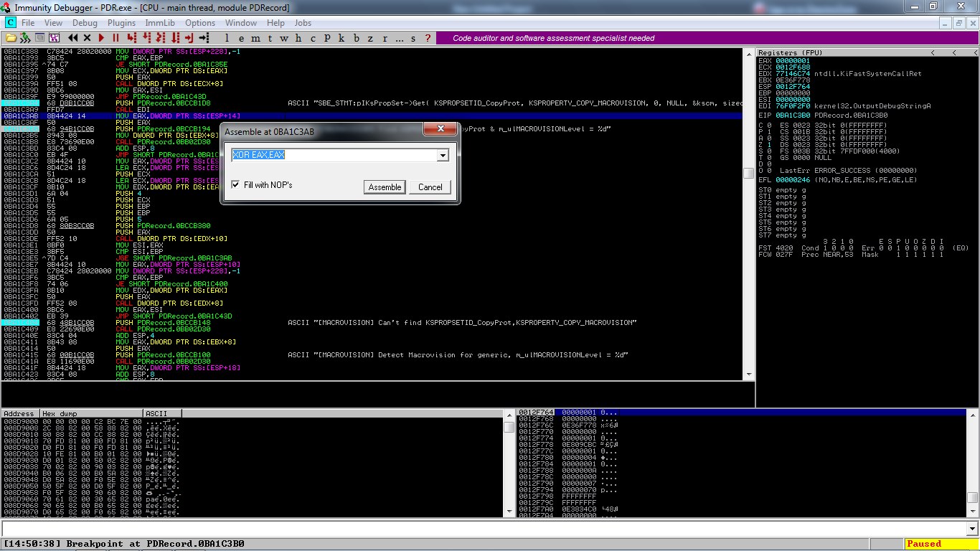The height and width of the screenshot is (551, 980).
Task: Open a file with the folder icon
Action: click(11, 38)
